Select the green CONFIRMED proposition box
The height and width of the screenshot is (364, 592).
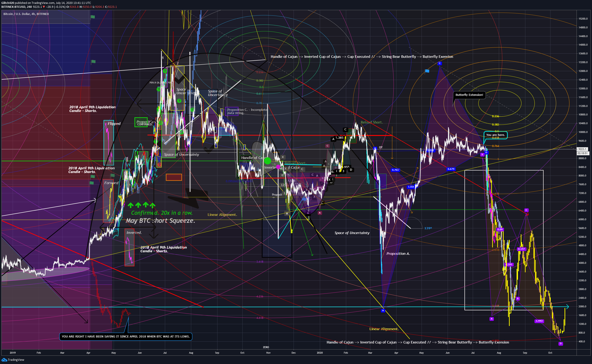point(141,122)
